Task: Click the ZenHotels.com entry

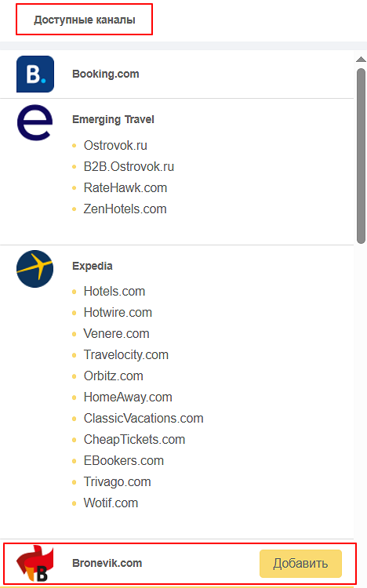Action: pos(125,209)
